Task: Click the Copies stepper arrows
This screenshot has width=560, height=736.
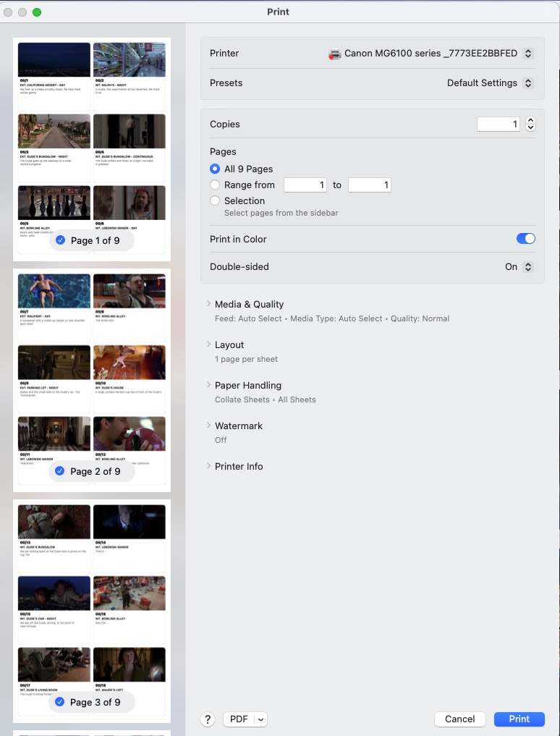Action: [x=530, y=124]
